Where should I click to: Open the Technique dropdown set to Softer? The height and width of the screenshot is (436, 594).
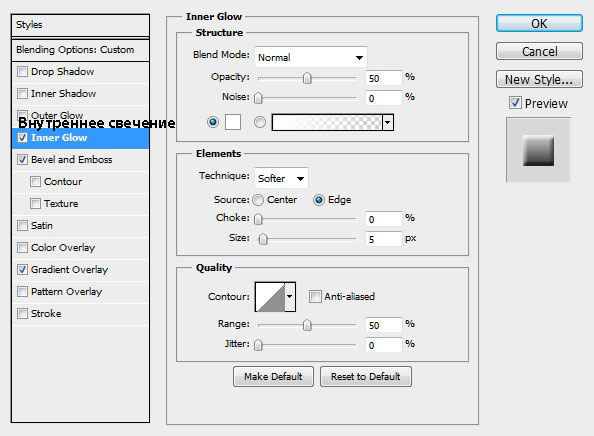point(281,178)
